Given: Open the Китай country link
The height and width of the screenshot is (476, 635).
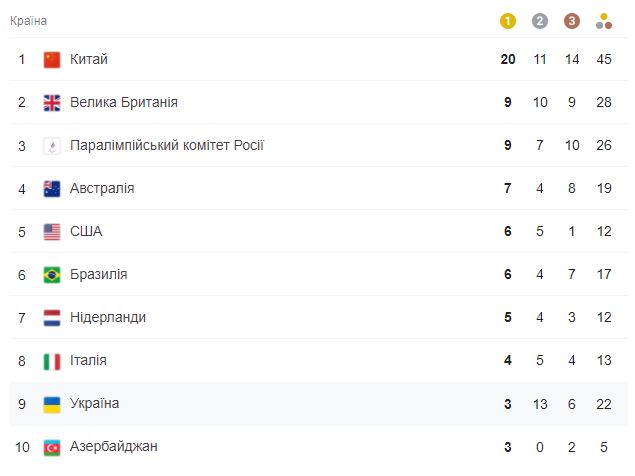Looking at the screenshot, I should [89, 59].
